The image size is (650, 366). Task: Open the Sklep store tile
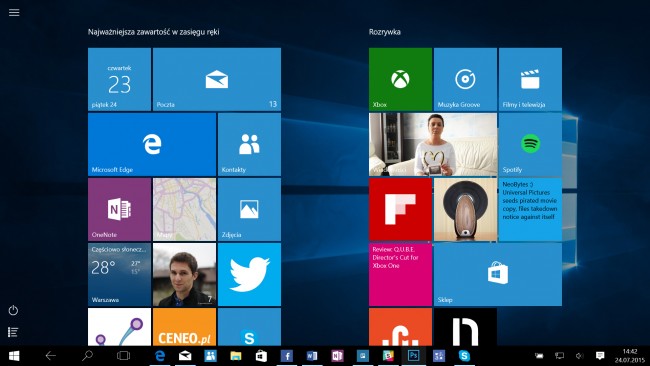tap(498, 274)
